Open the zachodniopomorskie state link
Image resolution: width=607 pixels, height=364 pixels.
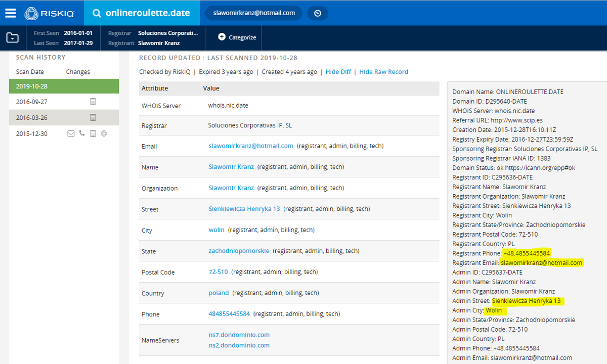(x=239, y=251)
